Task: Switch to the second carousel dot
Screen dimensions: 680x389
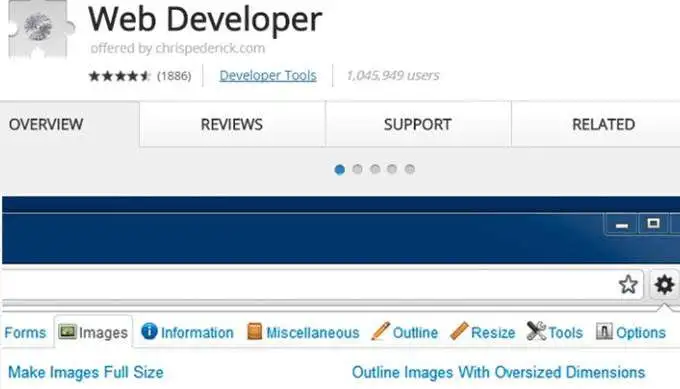Action: [357, 169]
